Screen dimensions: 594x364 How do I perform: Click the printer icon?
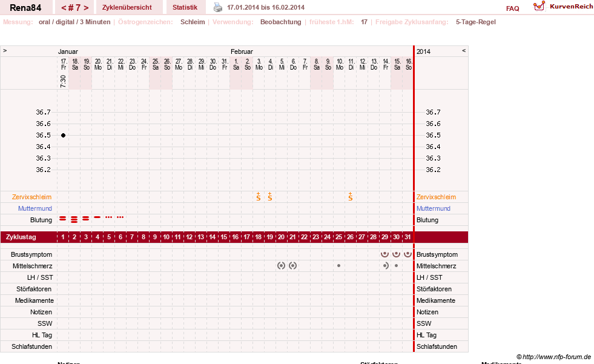[x=218, y=7]
